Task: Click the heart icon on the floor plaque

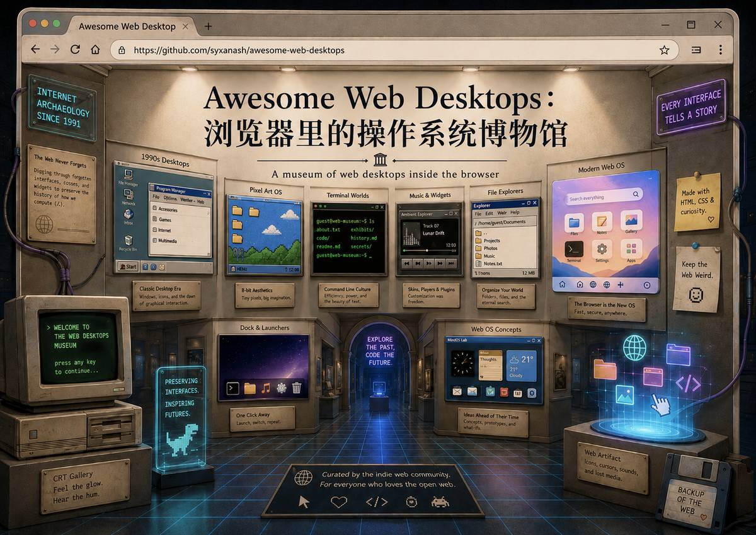Action: pyautogui.click(x=339, y=502)
